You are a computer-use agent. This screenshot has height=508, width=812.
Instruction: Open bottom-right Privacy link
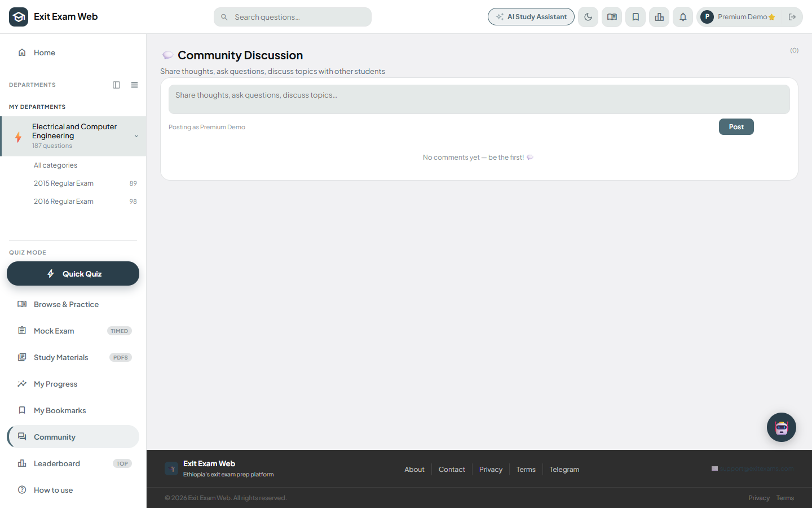pos(759,498)
